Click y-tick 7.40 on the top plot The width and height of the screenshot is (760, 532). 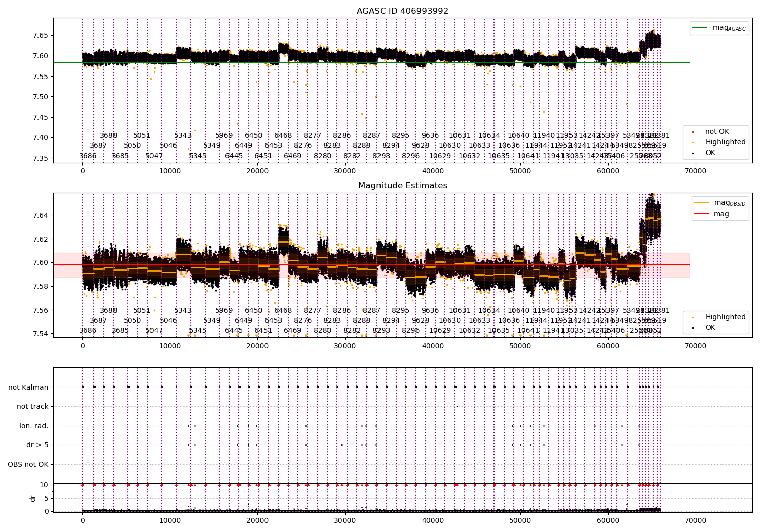[40, 137]
